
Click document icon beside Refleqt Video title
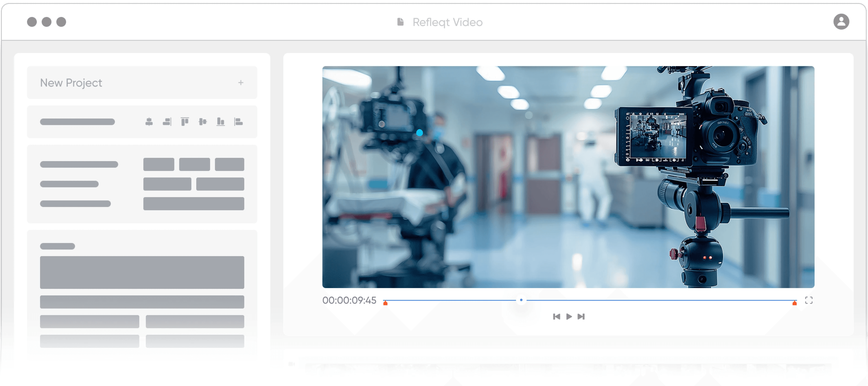click(400, 22)
